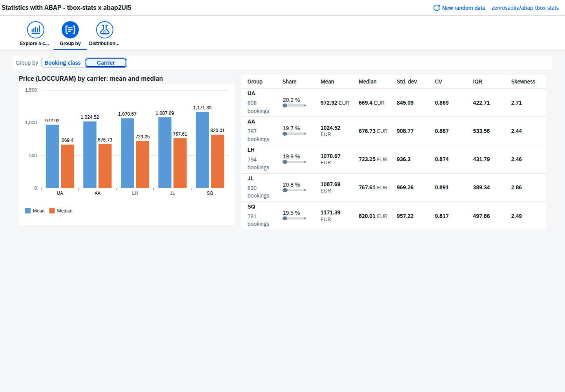The height and width of the screenshot is (392, 565).
Task: Open the Distribution flask icon
Action: (x=105, y=30)
